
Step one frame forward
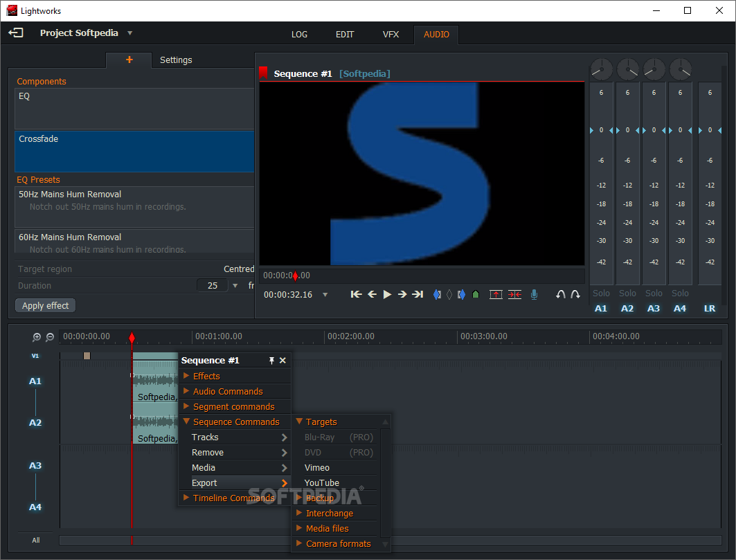coord(402,294)
